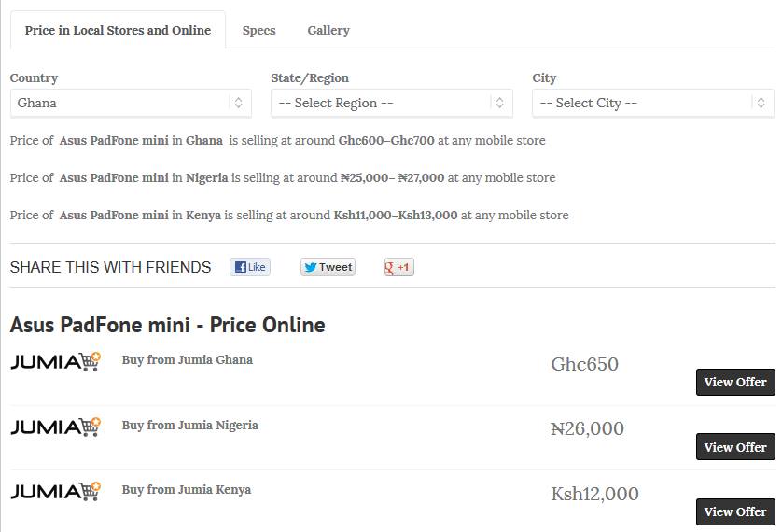Expand the Select City dropdown

653,103
